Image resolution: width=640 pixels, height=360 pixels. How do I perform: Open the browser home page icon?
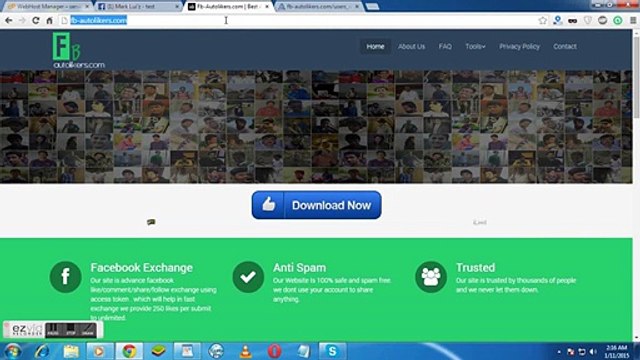(49, 20)
